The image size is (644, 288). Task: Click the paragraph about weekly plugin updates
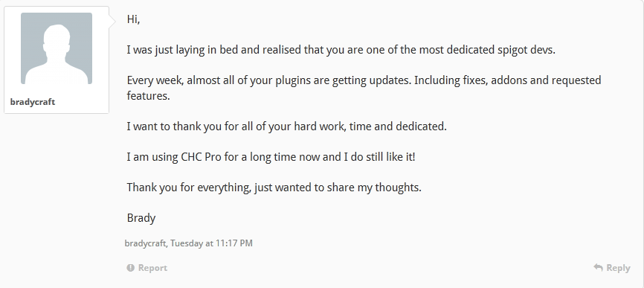[364, 88]
